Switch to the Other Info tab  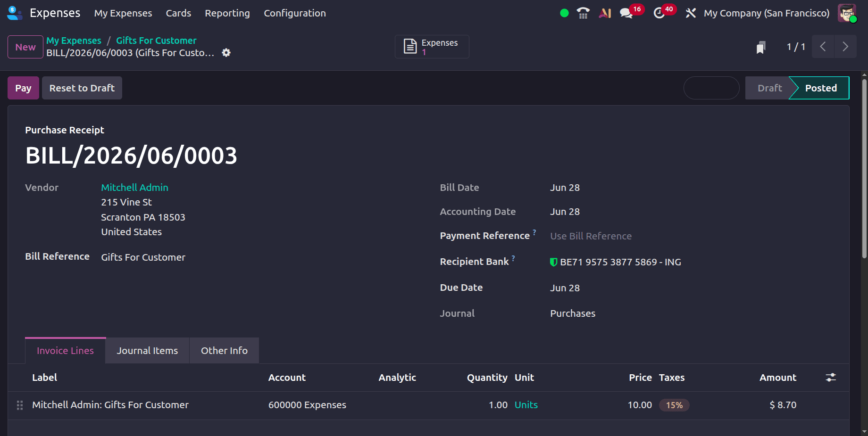[224, 351]
